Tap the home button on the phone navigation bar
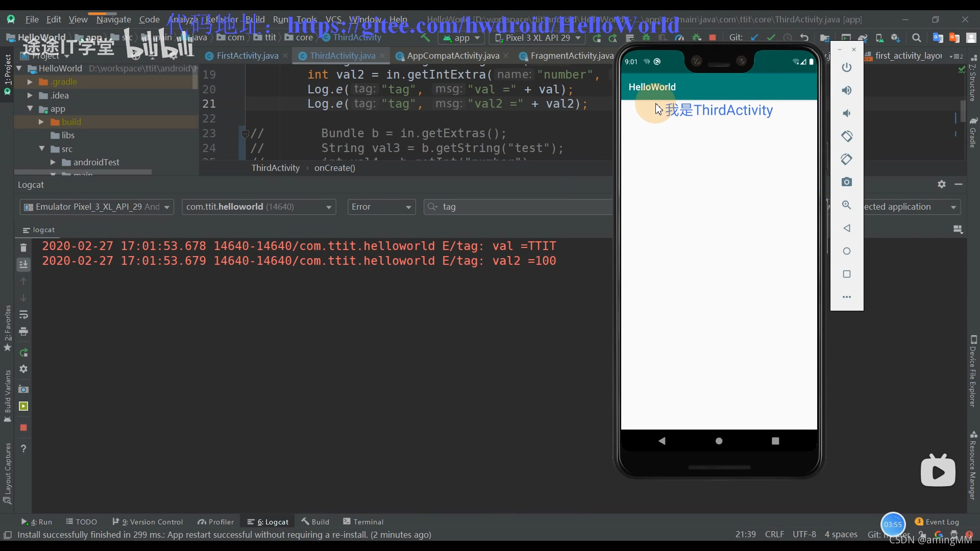980x551 pixels. click(x=719, y=441)
